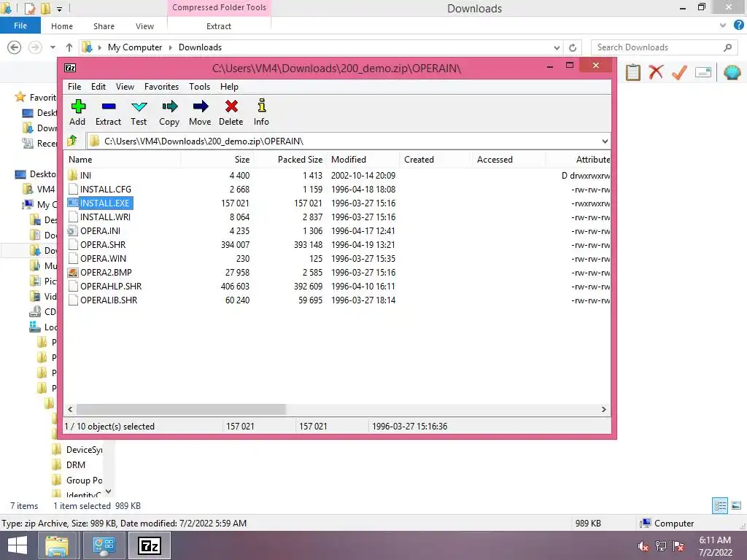The height and width of the screenshot is (560, 747).
Task: Click the Extract toolbar button in 7-Zip
Action: (x=108, y=113)
